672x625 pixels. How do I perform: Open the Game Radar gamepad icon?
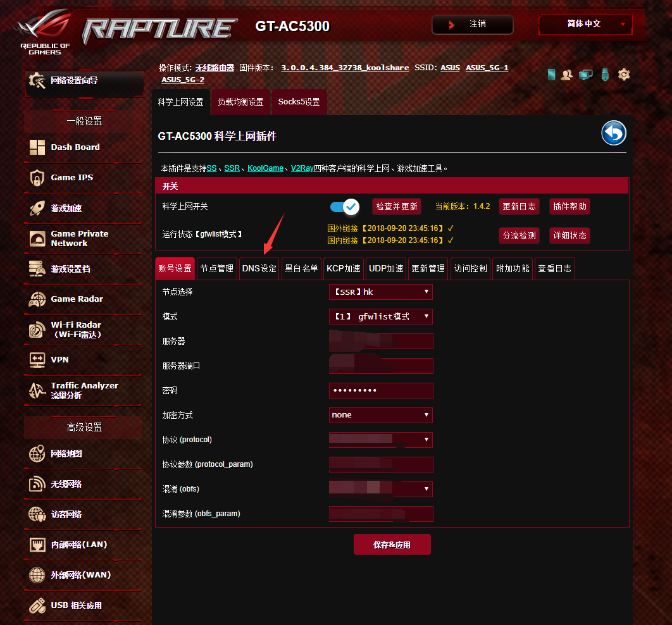pos(37,299)
